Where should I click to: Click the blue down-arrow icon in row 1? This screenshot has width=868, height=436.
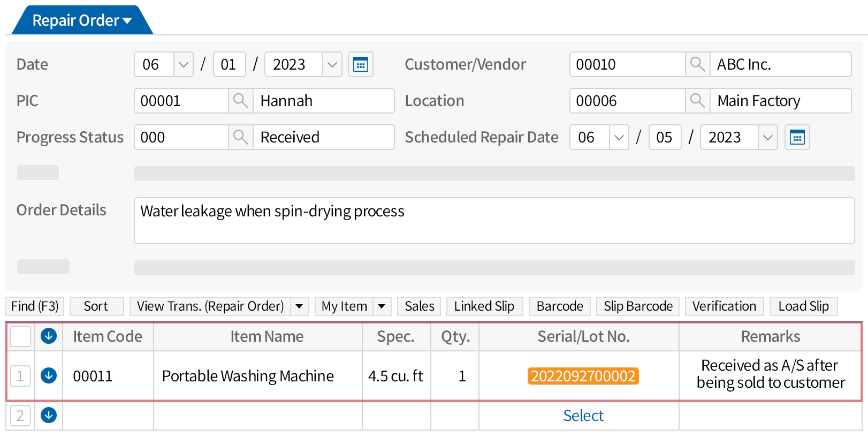pos(49,375)
